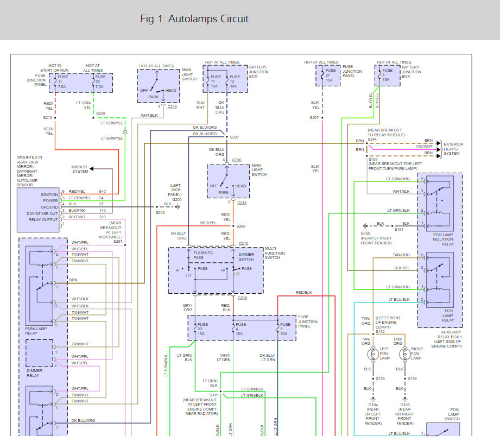
Task: Click the "GROUND" sensor terminal label
Action: click(49, 207)
